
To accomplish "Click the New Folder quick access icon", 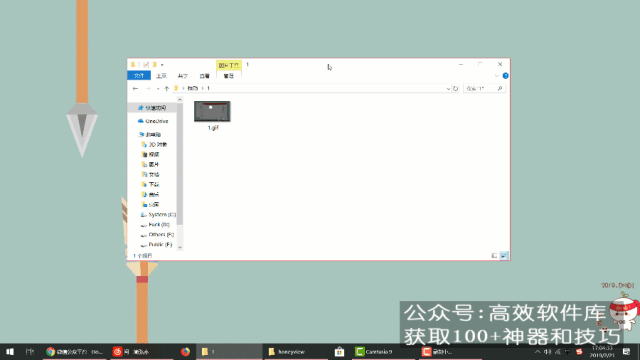I will pyautogui.click(x=154, y=65).
